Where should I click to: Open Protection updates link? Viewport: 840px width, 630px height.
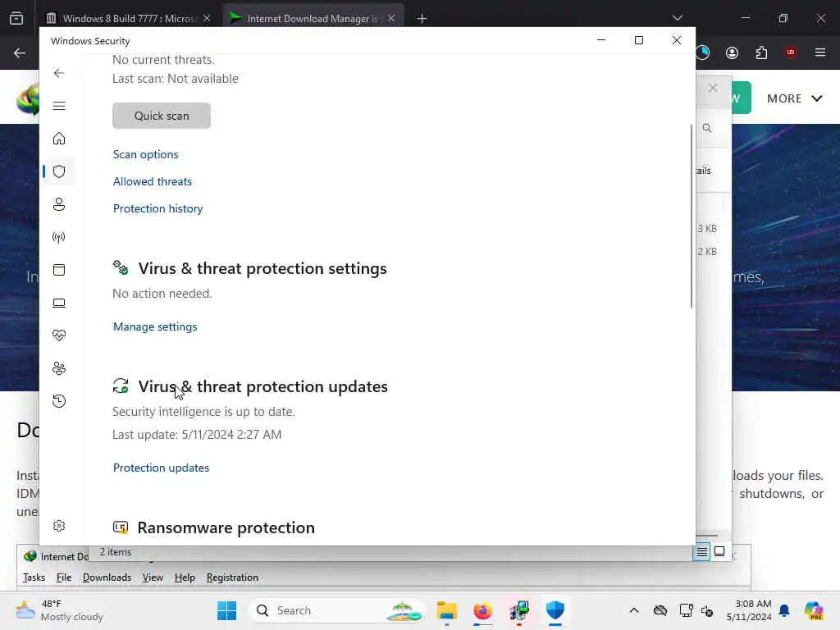(x=161, y=468)
